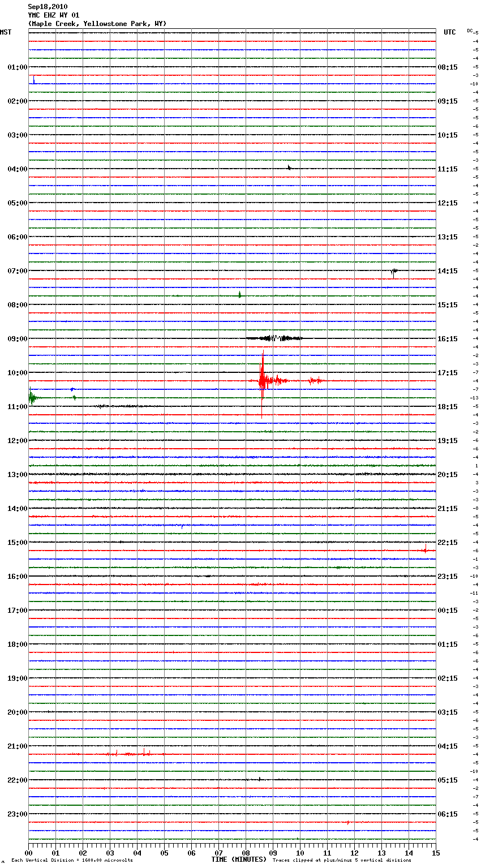The width and height of the screenshot is (481, 868).
Task: Click the small blue blip on the 10:30 trace
Action: click(72, 389)
